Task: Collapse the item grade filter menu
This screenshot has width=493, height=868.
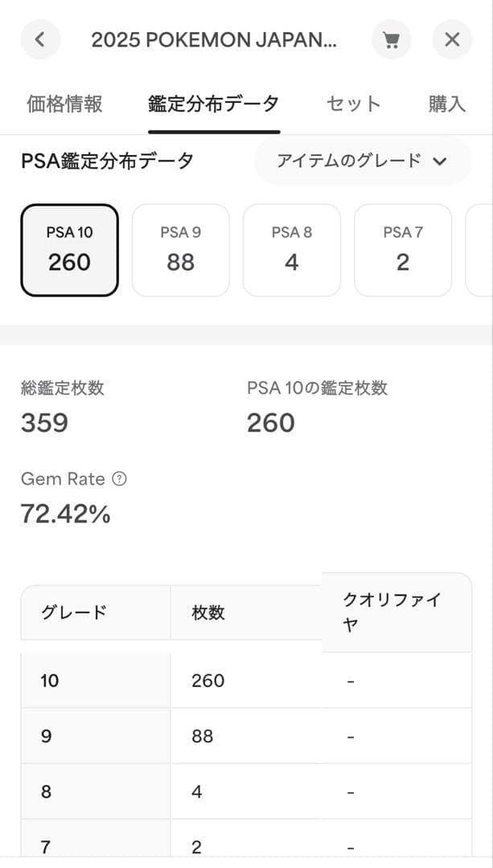Action: (362, 161)
